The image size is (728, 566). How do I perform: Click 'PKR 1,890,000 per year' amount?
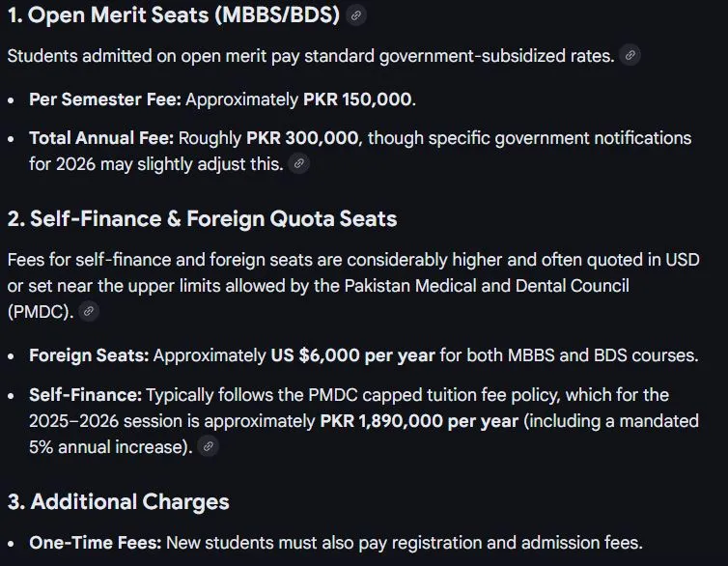419,422
